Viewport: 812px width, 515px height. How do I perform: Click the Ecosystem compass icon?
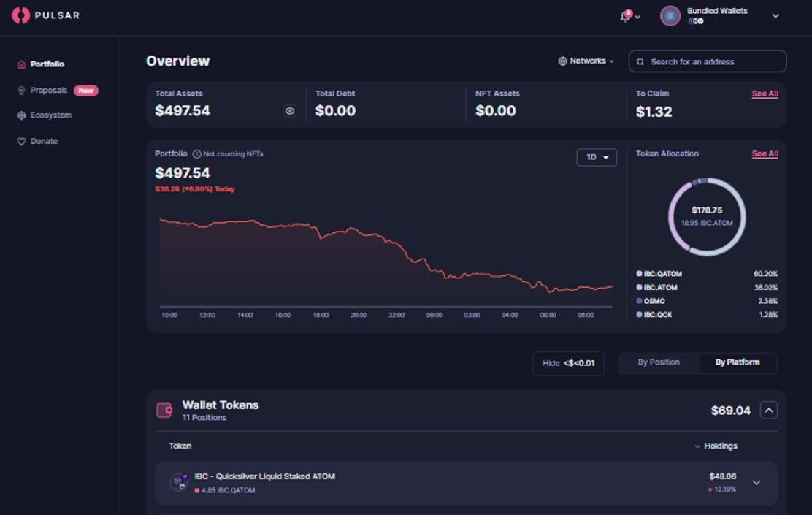21,115
